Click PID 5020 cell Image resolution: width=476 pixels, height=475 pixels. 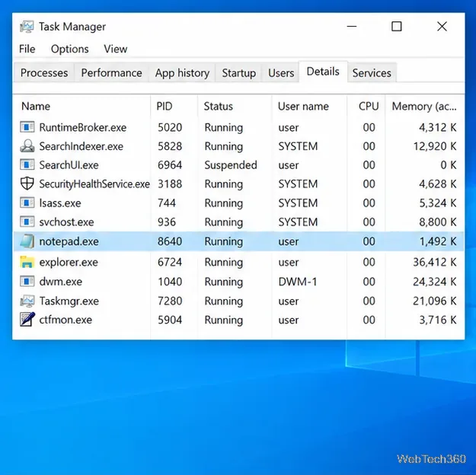[x=170, y=127]
